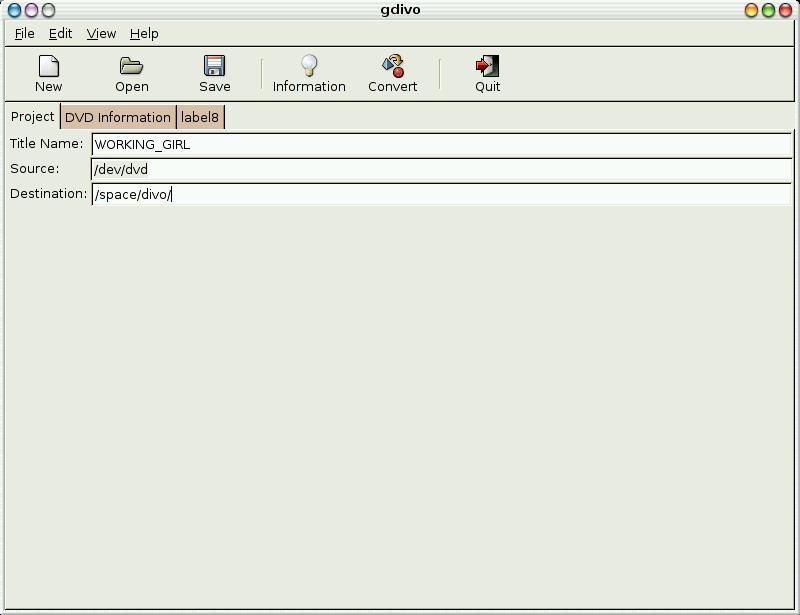
Task: Maximize the window with the green button
Action: [x=768, y=10]
